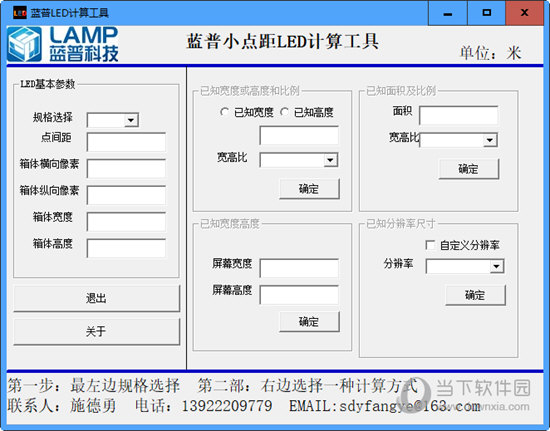The image size is (550, 431).
Task: Close the 蓝普LED计算工具 window
Action: (x=525, y=13)
